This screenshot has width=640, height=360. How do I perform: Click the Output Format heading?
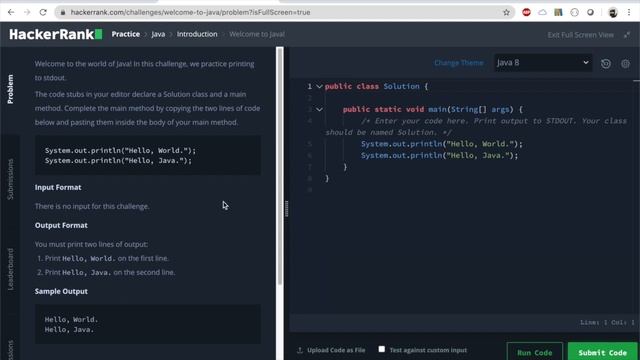coord(61,225)
